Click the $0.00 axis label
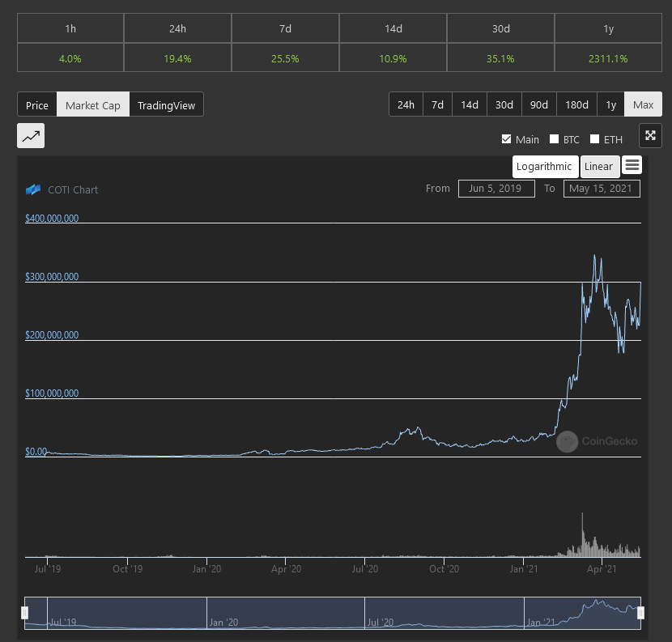The image size is (672, 642). [36, 452]
